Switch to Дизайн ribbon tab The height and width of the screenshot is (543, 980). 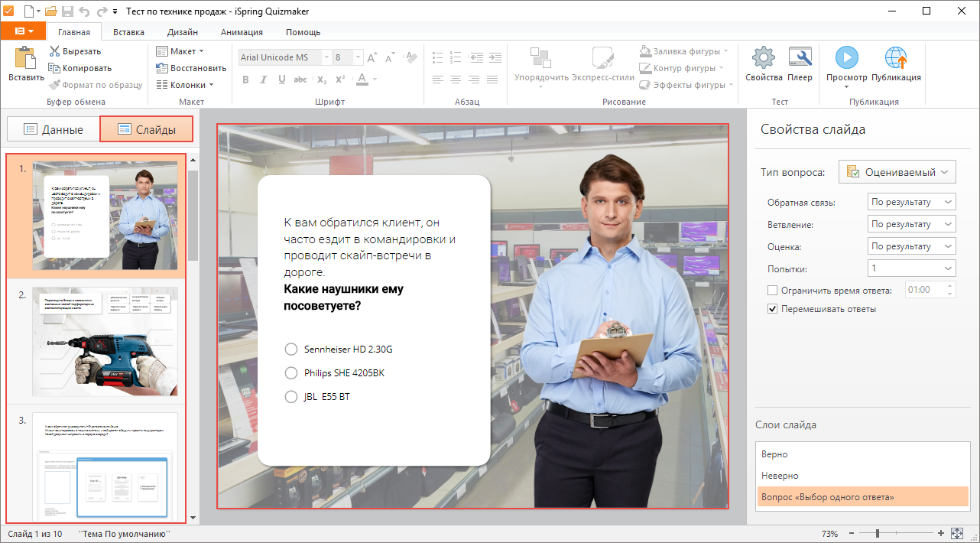click(183, 32)
